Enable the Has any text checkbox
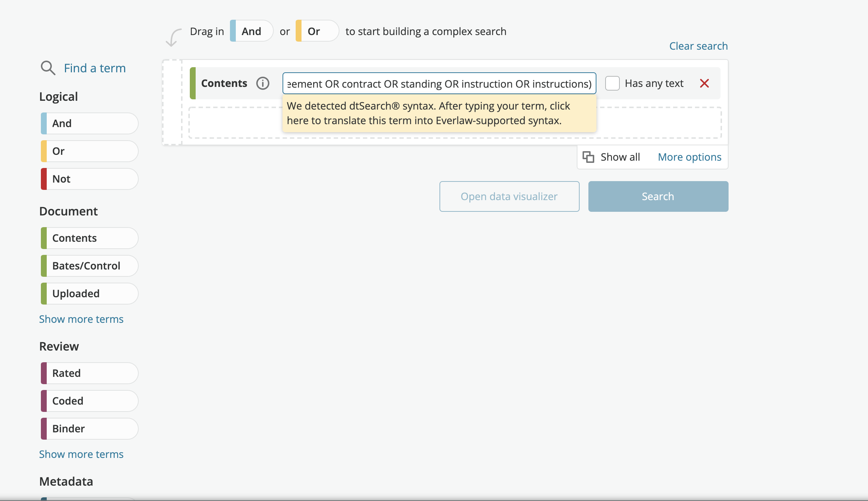Screen dimensions: 868x501 [x=612, y=83]
